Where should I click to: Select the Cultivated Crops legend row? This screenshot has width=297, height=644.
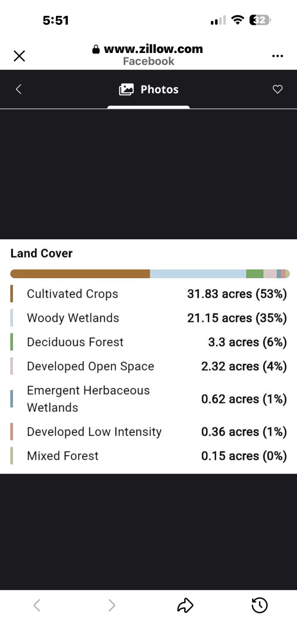click(x=148, y=294)
